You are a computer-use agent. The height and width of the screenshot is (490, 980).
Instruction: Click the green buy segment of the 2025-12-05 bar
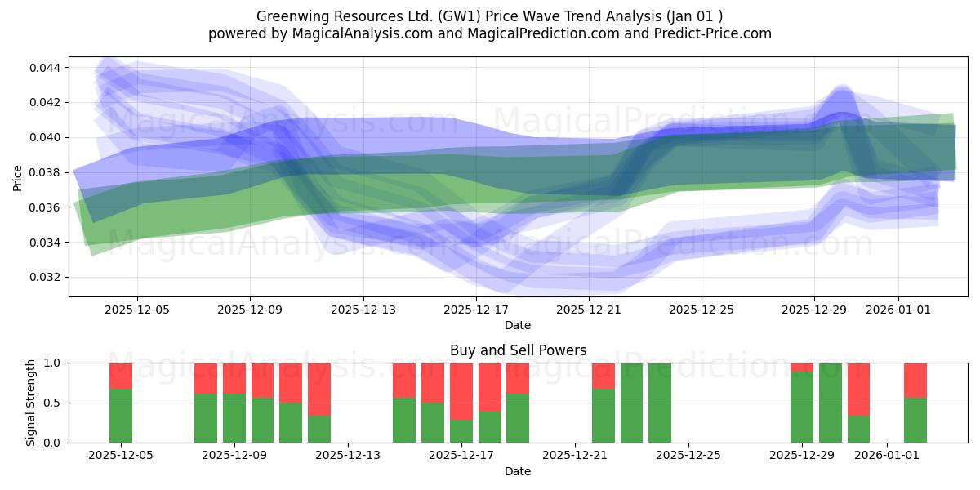coord(121,416)
